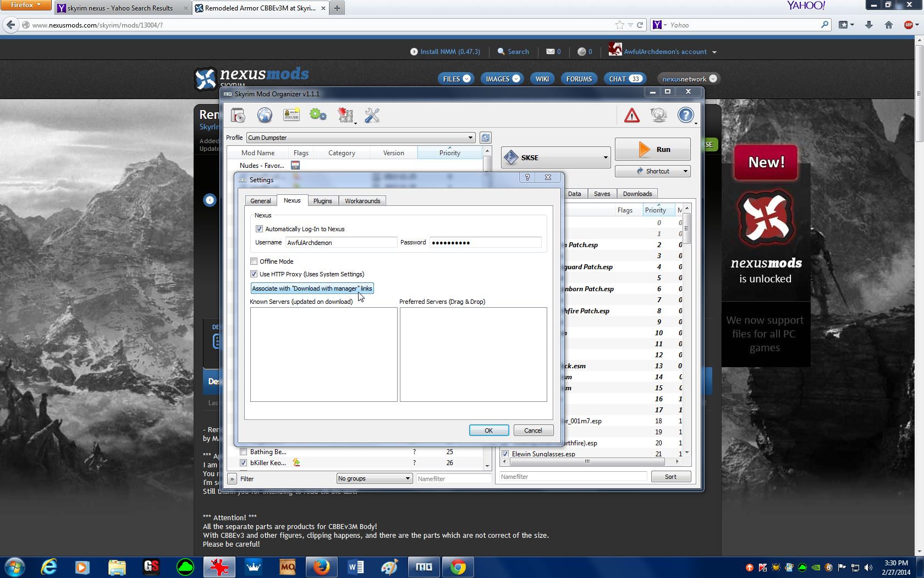Open the FORUMS link on Nexus navigation
This screenshot has width=924, height=578.
(579, 79)
